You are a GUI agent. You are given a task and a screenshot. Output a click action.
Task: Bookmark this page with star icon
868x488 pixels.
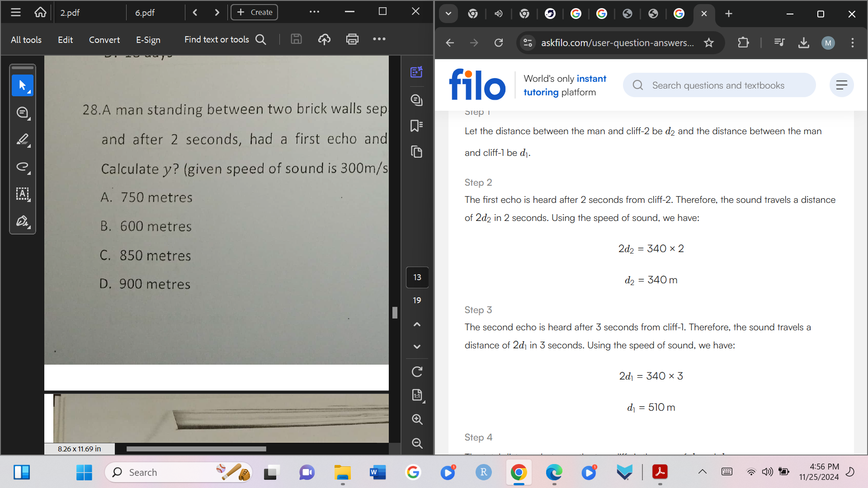tap(708, 43)
